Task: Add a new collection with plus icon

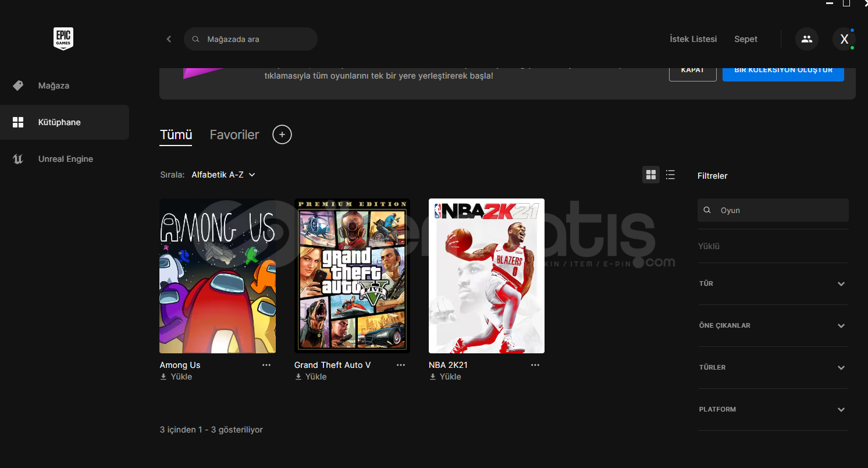Action: 282,134
